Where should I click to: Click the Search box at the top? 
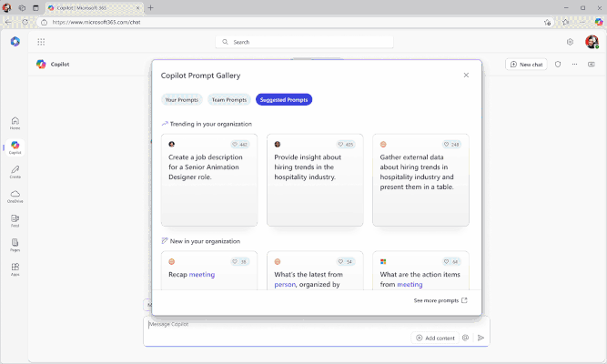[304, 42]
